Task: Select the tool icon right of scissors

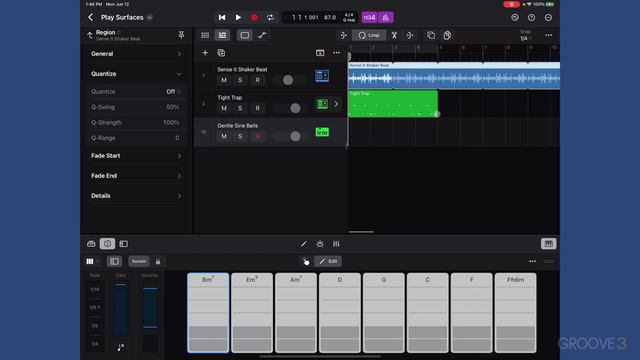Action: [410, 35]
